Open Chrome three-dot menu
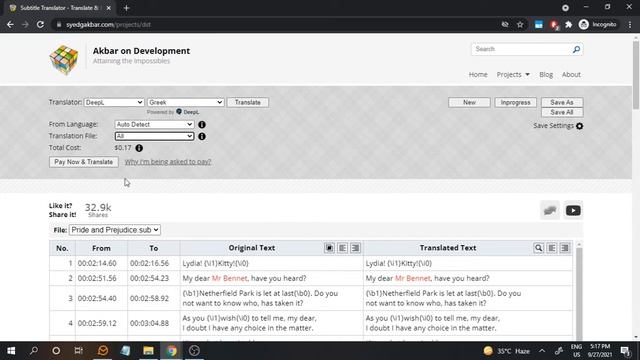Viewport: 640px width, 360px height. coord(630,24)
